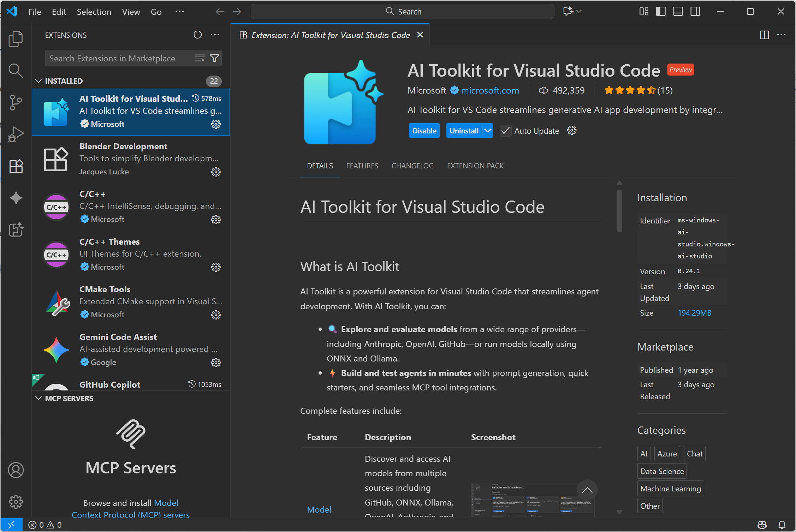This screenshot has width=796, height=532.
Task: Refresh the extensions list
Action: pos(197,35)
